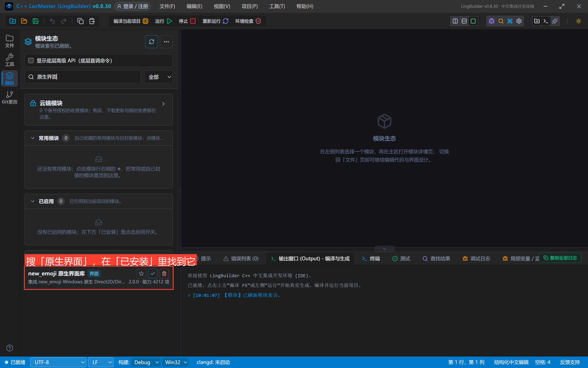The height and width of the screenshot is (368, 588).
Task: Open the module panel more options button
Action: pos(166,42)
